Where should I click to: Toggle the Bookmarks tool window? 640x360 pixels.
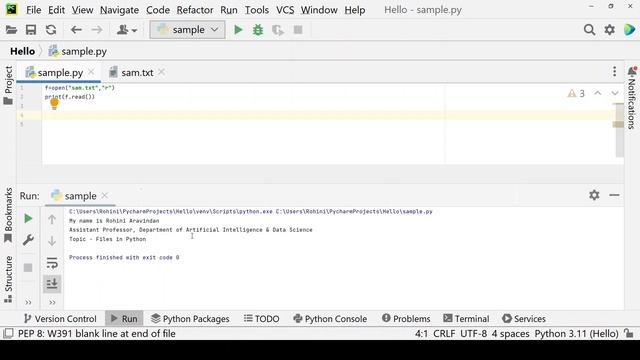(8, 216)
